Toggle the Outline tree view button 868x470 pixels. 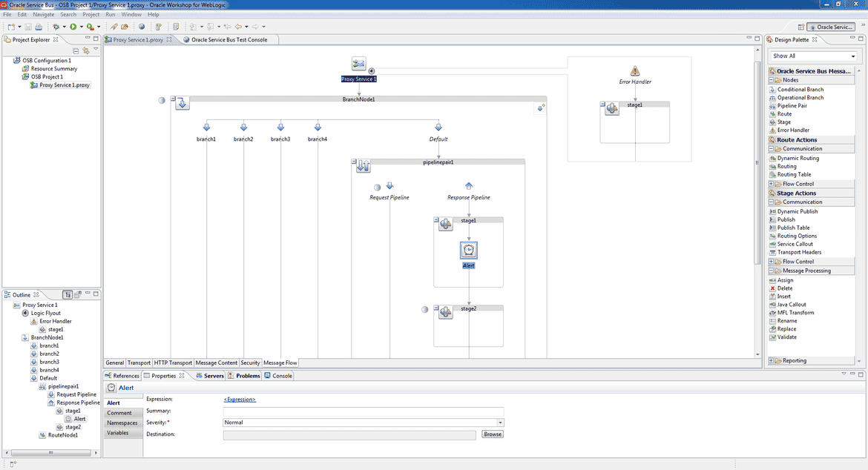click(68, 295)
